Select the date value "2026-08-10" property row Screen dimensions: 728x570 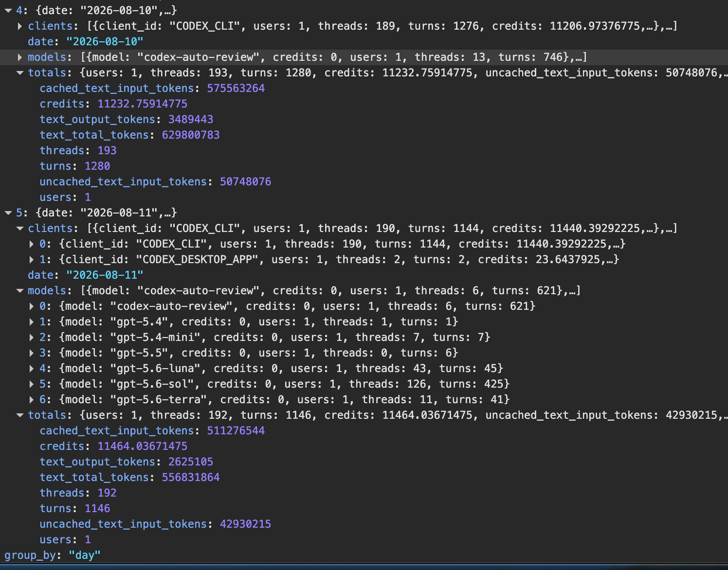[86, 41]
